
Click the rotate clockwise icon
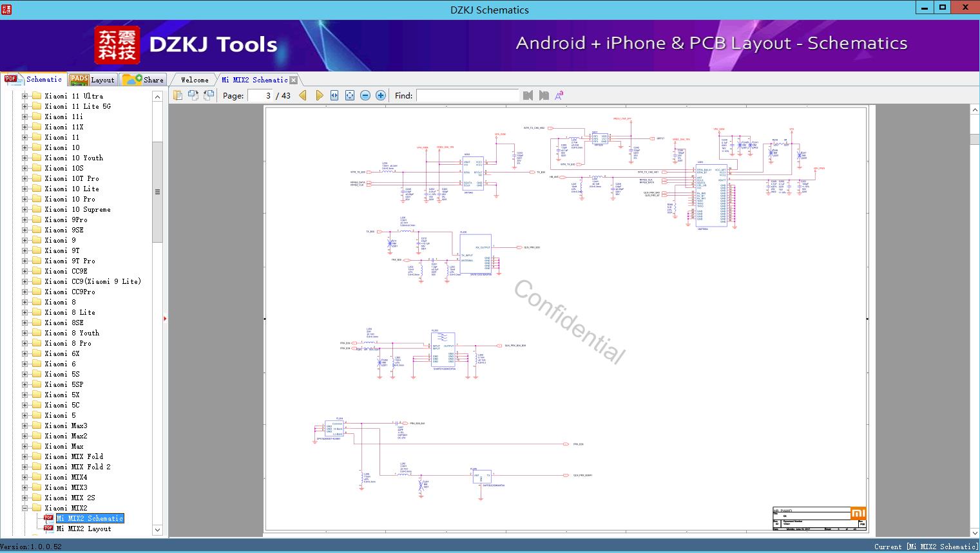(x=209, y=95)
